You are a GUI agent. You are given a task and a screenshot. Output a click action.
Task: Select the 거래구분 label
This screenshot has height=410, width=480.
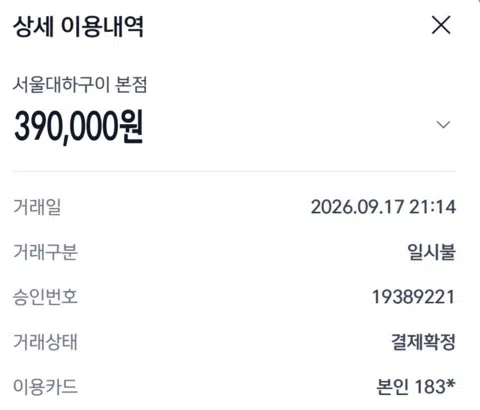tap(45, 252)
